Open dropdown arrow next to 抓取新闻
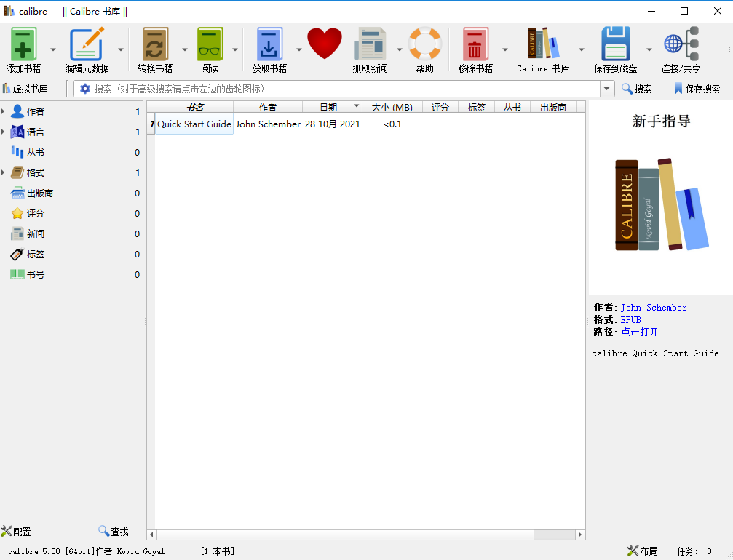Viewport: 733px width, 560px height. click(x=399, y=49)
